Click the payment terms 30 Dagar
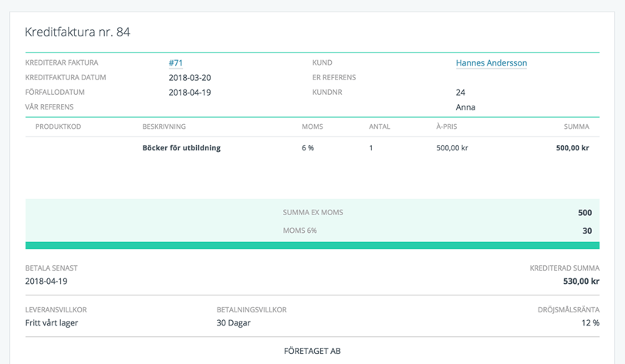The image size is (625, 364). (233, 323)
